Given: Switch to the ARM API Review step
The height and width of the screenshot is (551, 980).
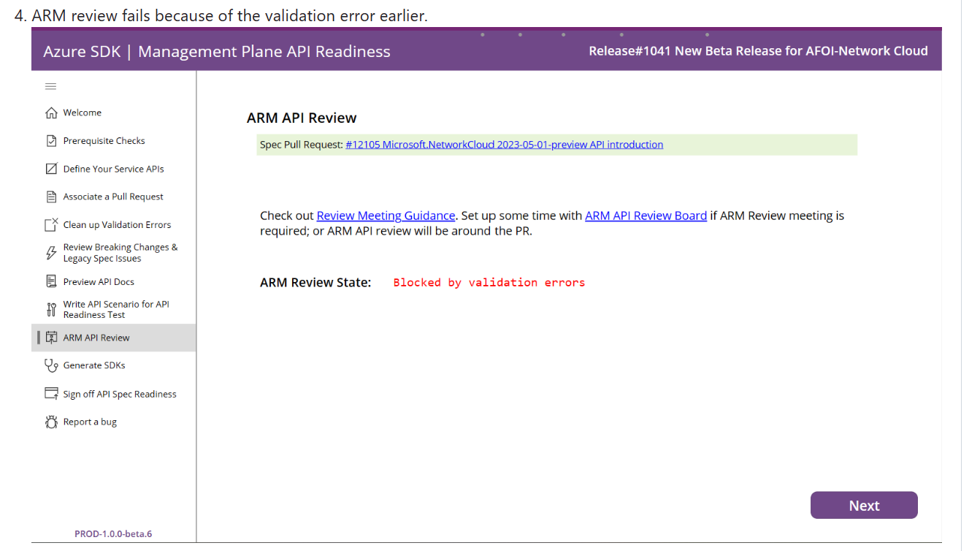Looking at the screenshot, I should point(96,338).
